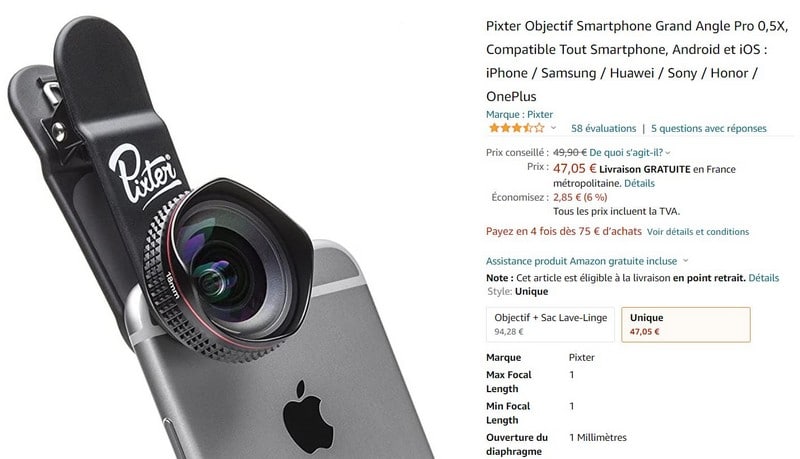Click the Apple logo on phone

pyautogui.click(x=308, y=417)
